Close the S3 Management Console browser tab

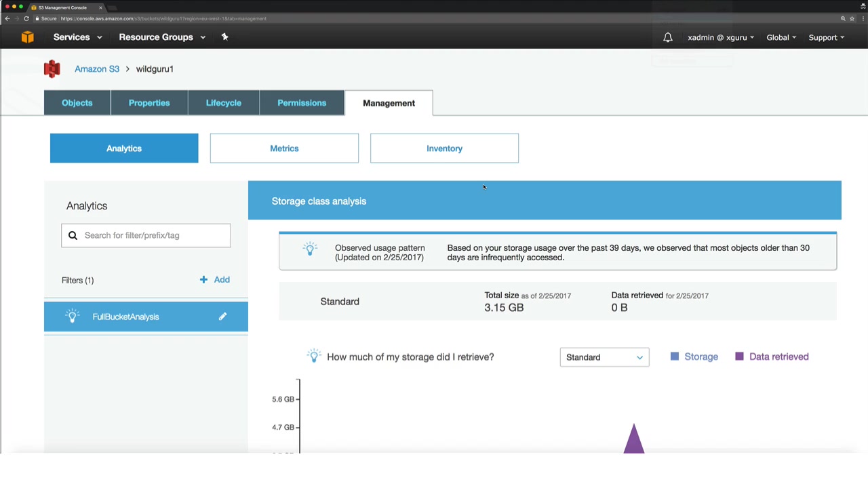click(100, 7)
